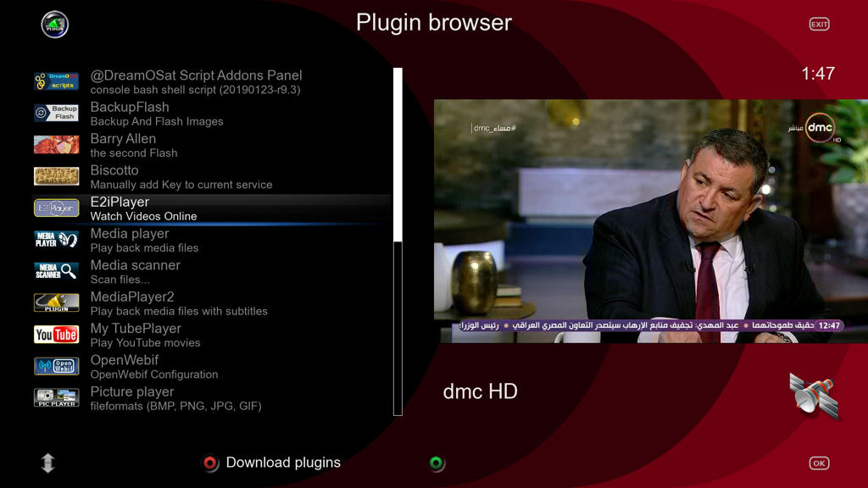
Task: Select the BackupFlash list entry
Action: pos(212,113)
